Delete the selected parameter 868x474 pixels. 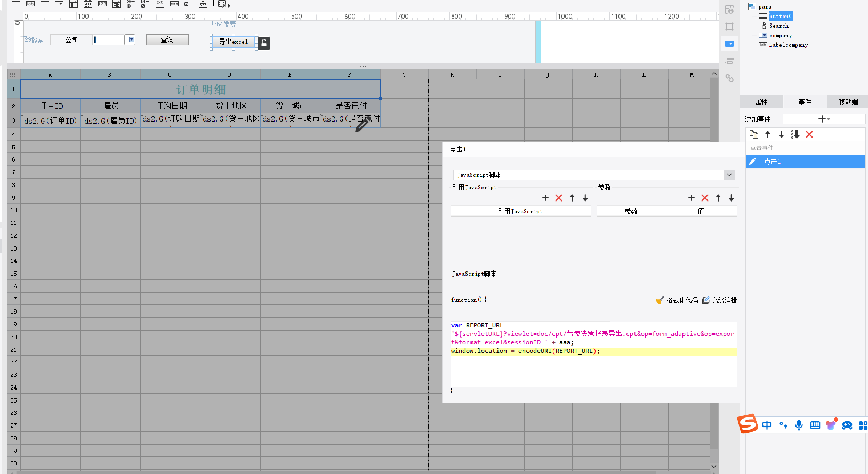705,198
